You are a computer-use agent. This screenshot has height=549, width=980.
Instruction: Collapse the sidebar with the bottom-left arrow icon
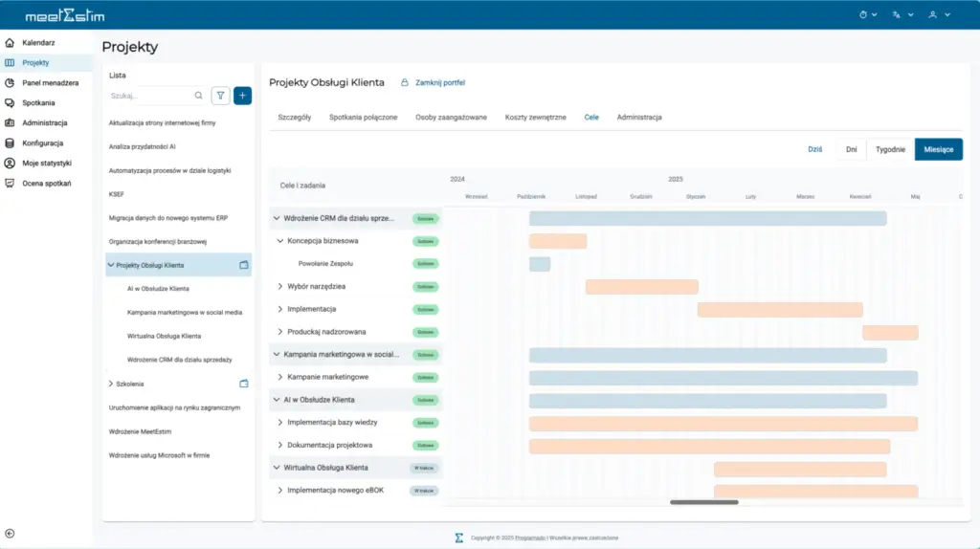point(10,533)
